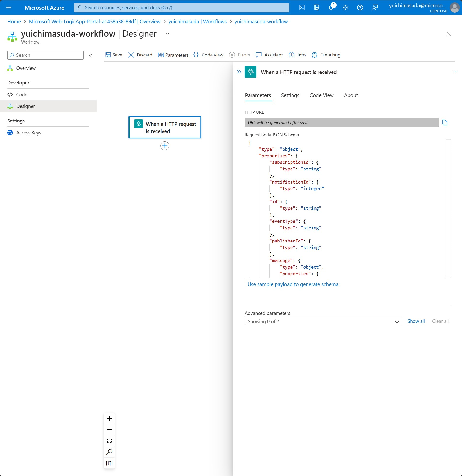Search the workflow canvas with magnifier

coord(109,452)
